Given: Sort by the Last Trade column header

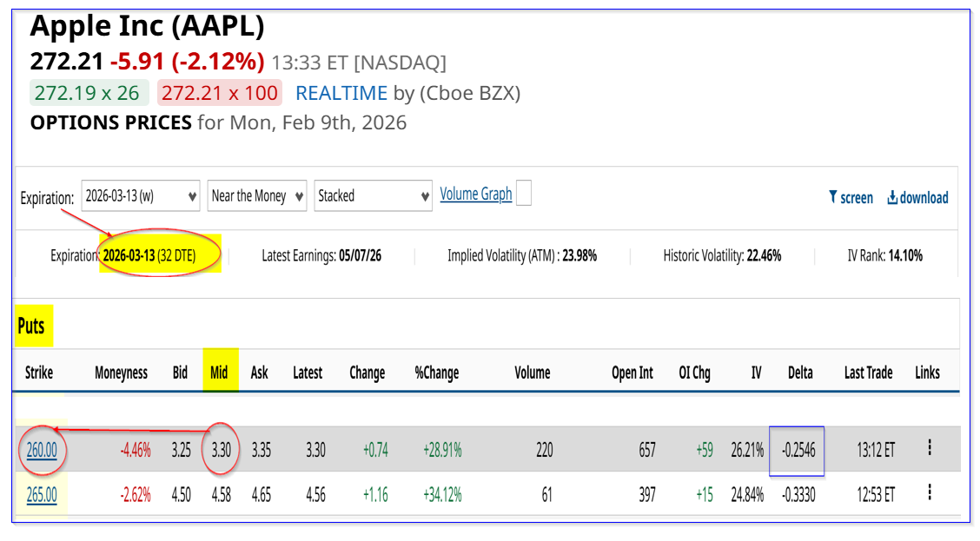Looking at the screenshot, I should click(x=868, y=373).
